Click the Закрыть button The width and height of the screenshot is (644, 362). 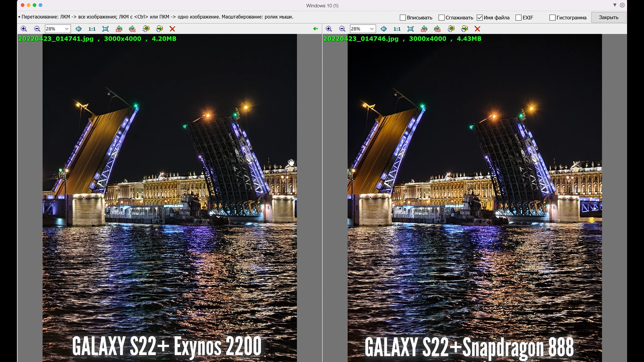click(609, 17)
